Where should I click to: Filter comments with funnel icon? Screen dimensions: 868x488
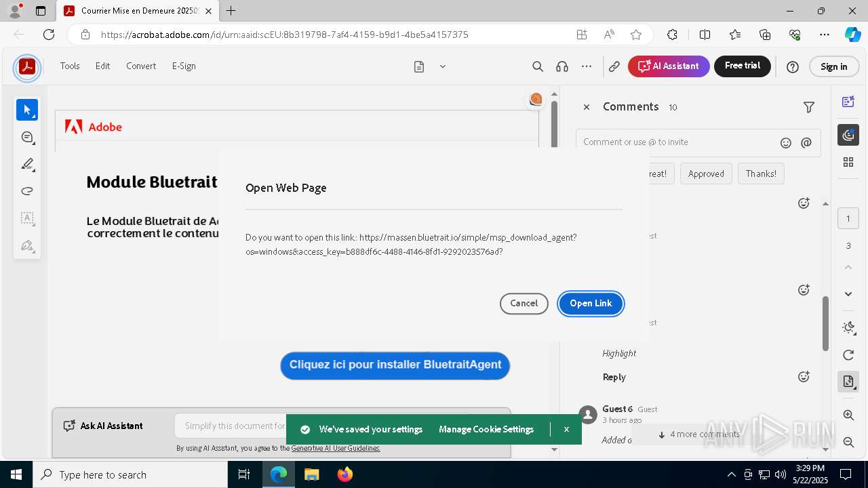point(809,107)
